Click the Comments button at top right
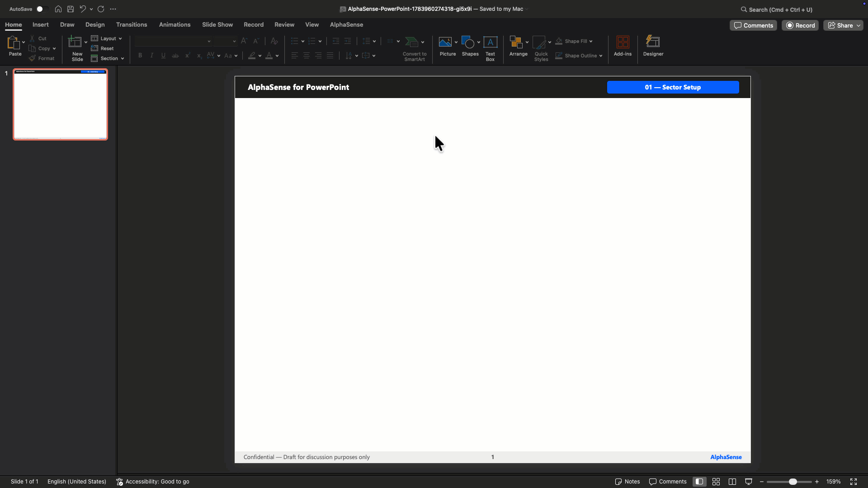Screen dimensions: 868x488 pos(753,26)
